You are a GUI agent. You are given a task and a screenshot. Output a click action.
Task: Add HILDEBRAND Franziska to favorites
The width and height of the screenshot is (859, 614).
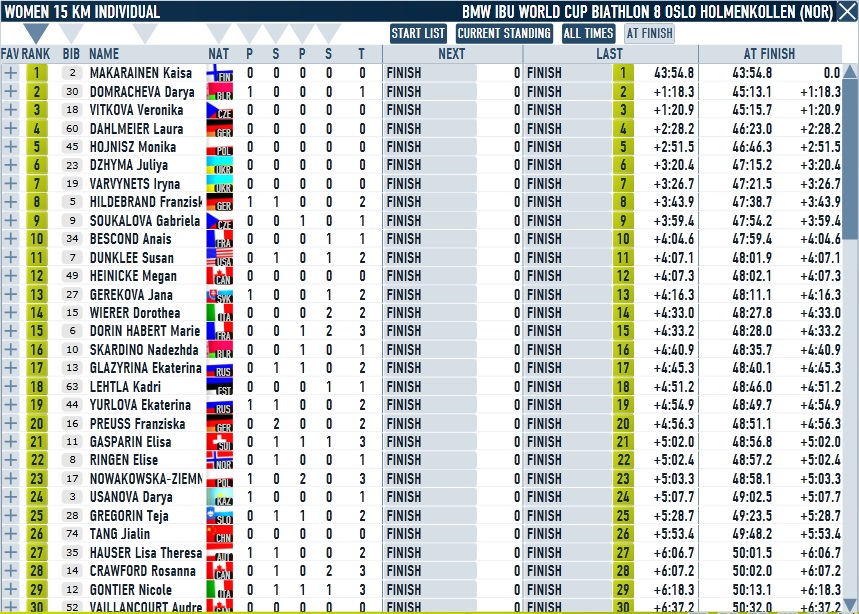[11, 202]
